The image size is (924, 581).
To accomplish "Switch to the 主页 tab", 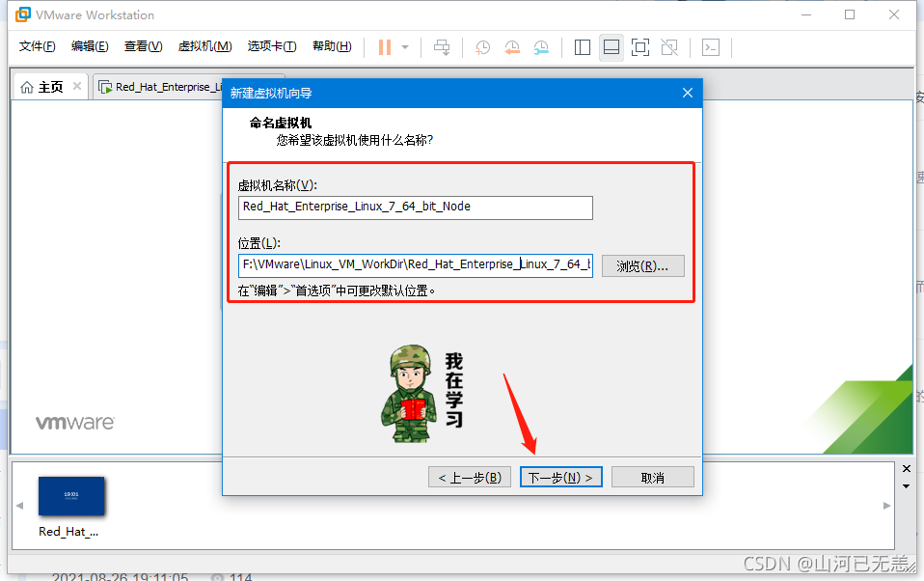I will pyautogui.click(x=51, y=87).
